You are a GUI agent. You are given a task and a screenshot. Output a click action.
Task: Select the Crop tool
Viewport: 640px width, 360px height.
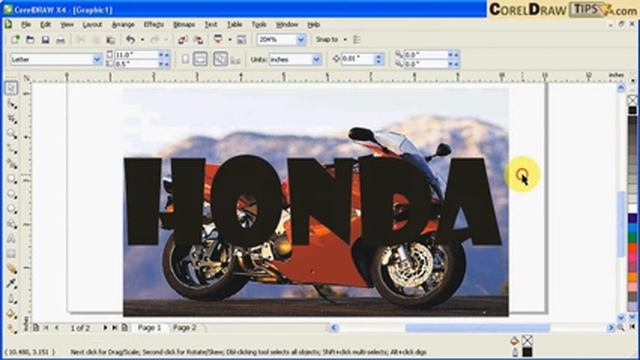(11, 119)
